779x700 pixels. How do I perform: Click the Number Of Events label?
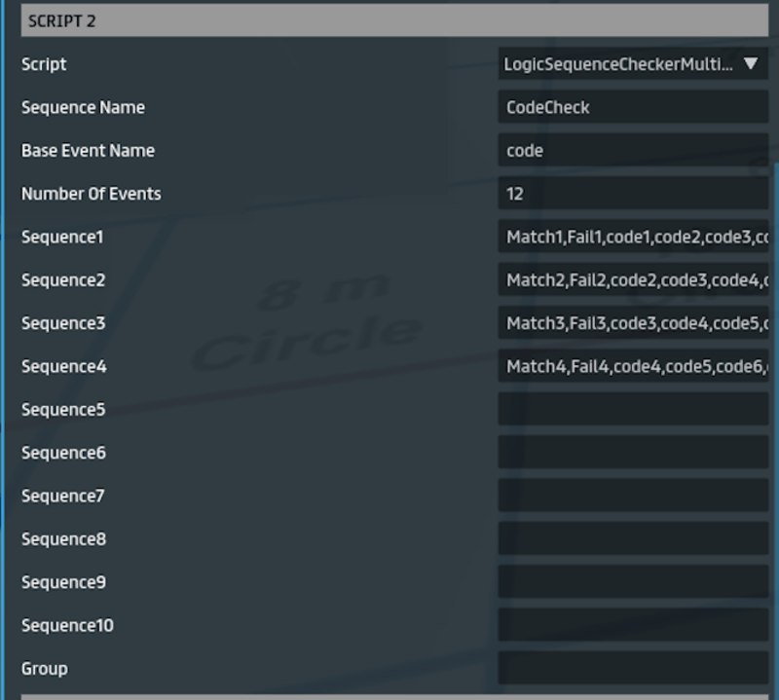pyautogui.click(x=91, y=194)
